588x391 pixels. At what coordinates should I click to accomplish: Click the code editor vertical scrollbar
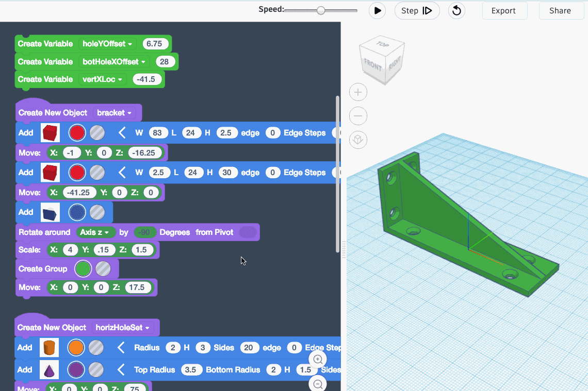pos(337,174)
